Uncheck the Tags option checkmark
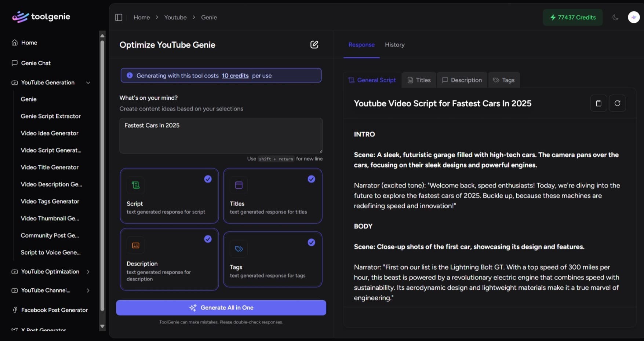 (x=311, y=242)
